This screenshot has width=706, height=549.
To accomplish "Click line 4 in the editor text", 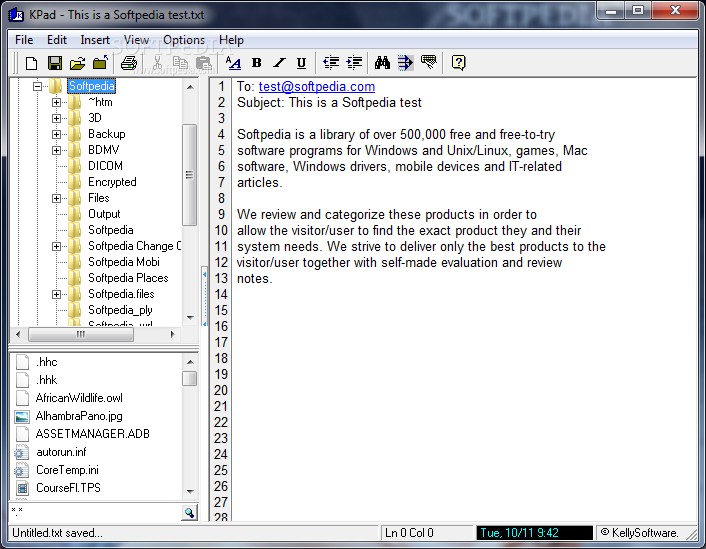I will (396, 135).
